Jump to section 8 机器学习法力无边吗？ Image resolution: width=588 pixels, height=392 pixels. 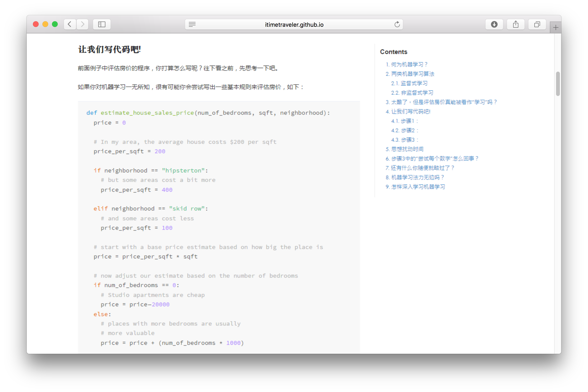[415, 178]
